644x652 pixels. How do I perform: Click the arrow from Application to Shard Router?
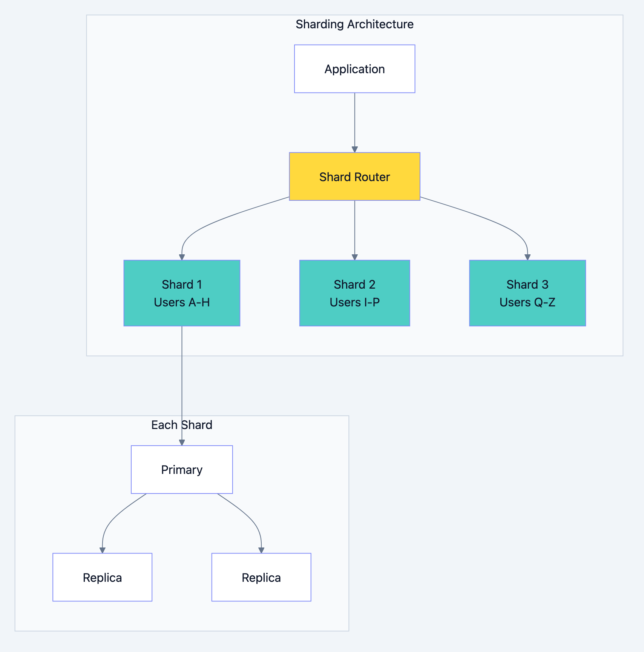(354, 121)
